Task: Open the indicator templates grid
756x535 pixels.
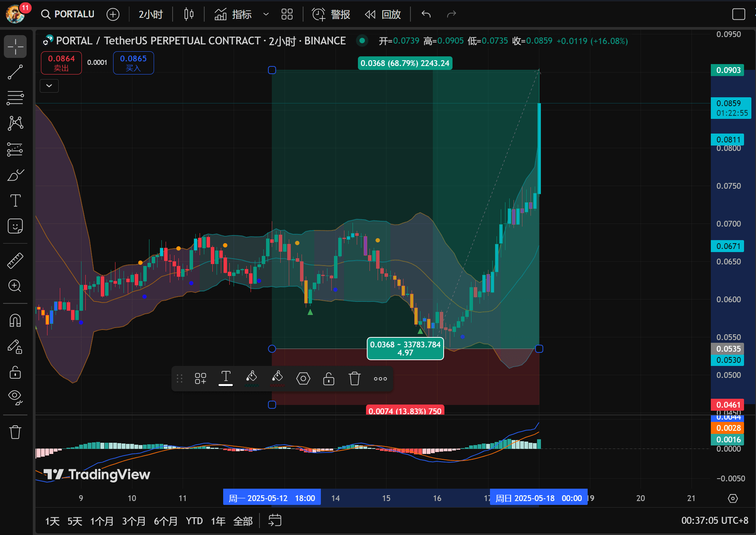Action: click(287, 14)
